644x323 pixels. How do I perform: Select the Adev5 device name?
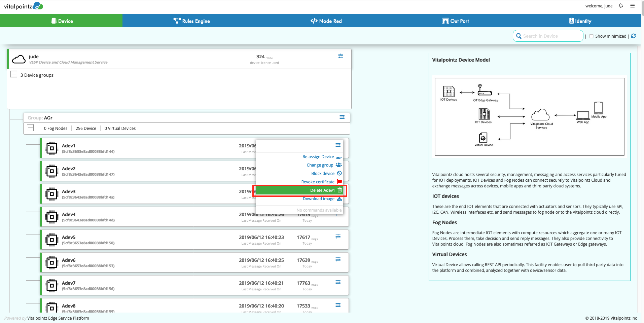(69, 237)
